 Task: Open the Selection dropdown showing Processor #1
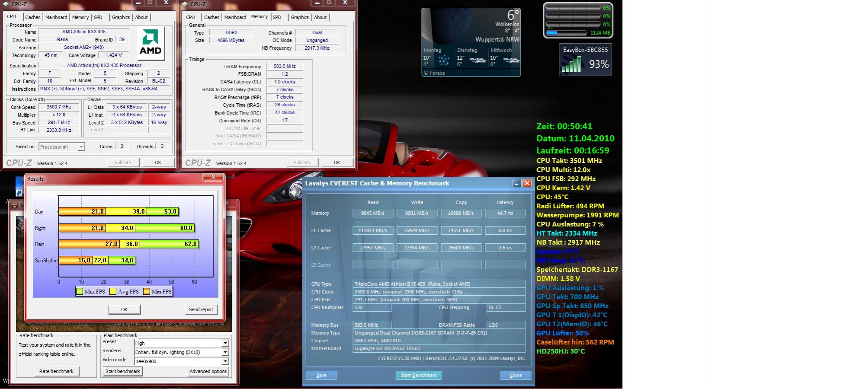[x=61, y=147]
